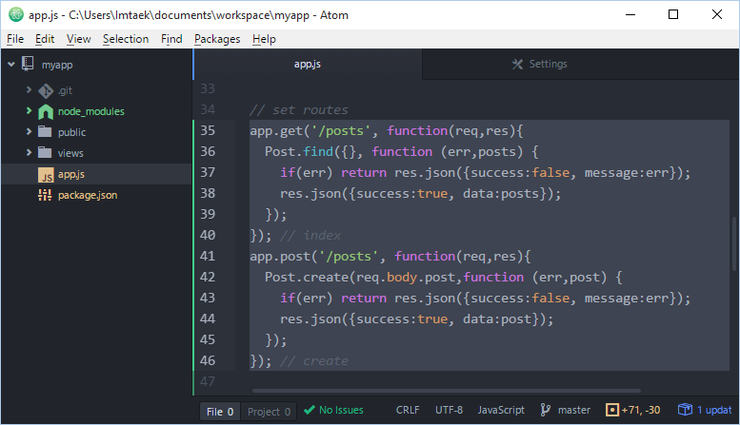The height and width of the screenshot is (425, 740).
Task: Click the myapp project repo icon
Action: click(28, 64)
